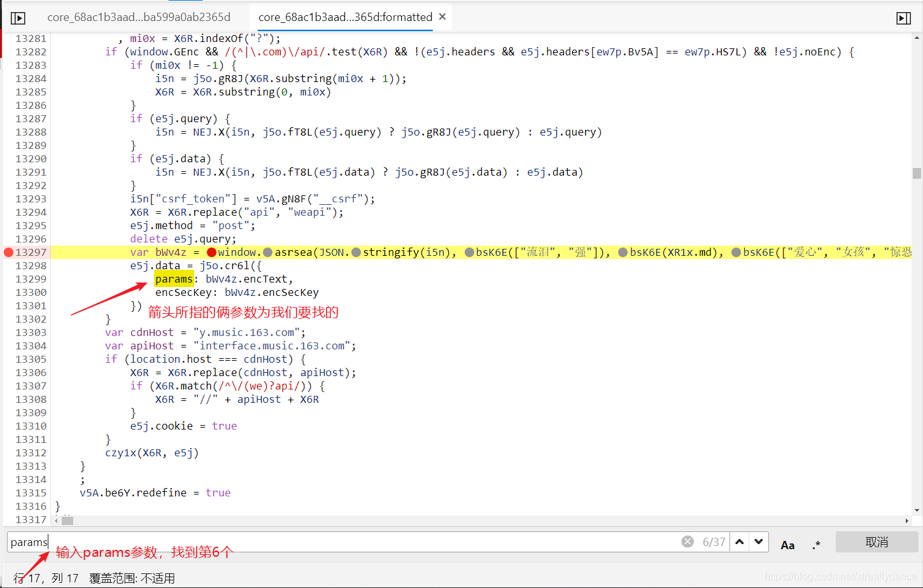The width and height of the screenshot is (923, 588).
Task: Click line number 13312 gutter
Action: 31,453
